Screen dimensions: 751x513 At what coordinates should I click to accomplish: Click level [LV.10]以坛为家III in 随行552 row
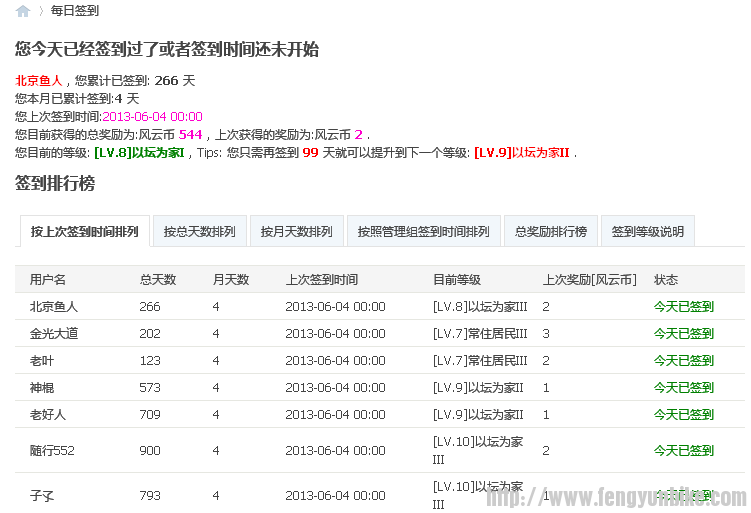tap(478, 450)
